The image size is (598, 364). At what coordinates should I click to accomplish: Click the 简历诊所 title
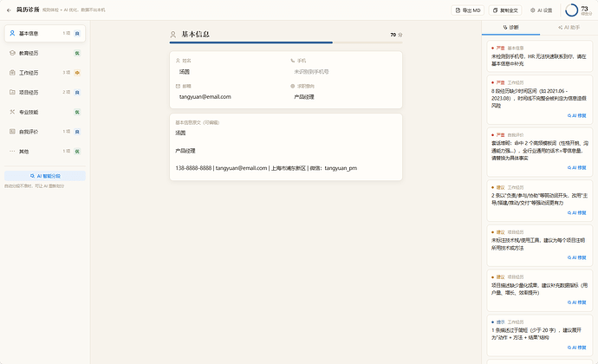pos(28,10)
